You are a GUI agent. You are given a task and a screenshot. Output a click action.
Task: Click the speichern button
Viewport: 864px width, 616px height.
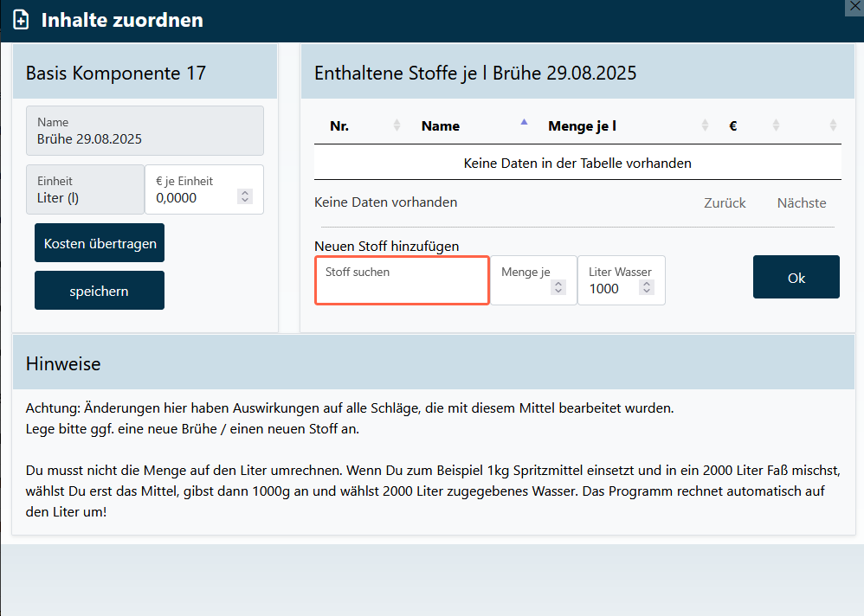pyautogui.click(x=100, y=291)
